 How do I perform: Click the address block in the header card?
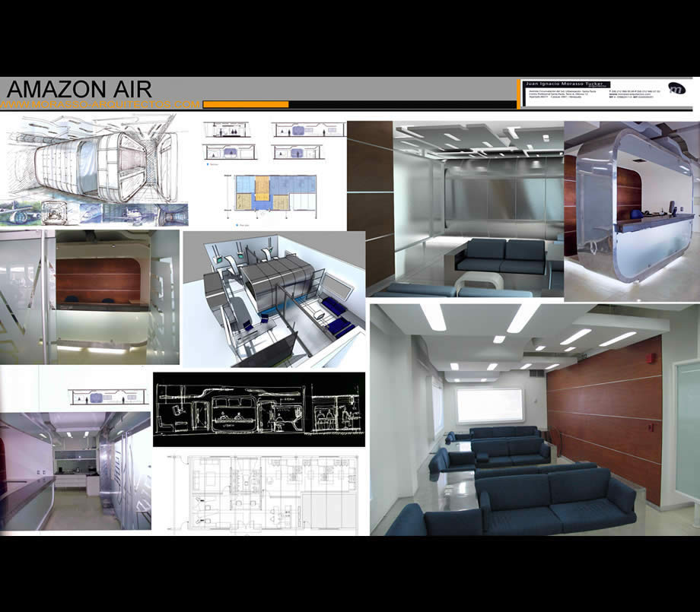click(561, 94)
